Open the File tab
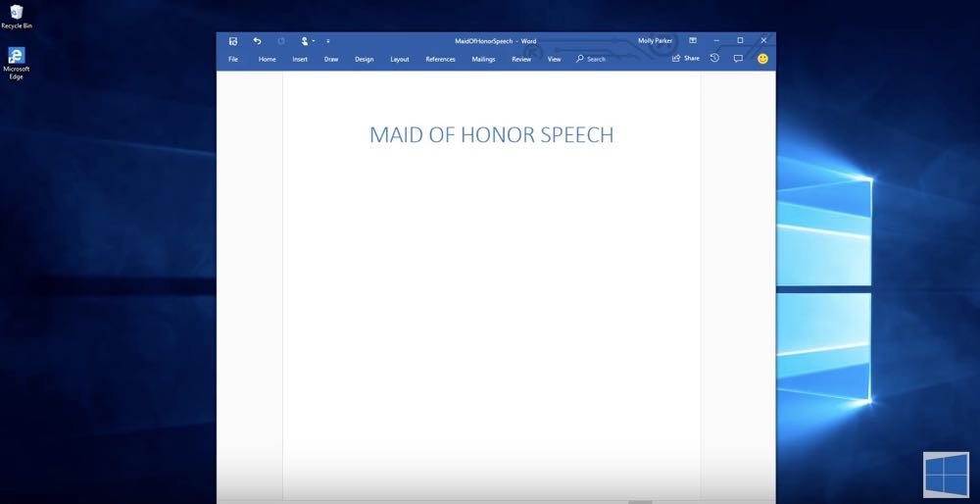The height and width of the screenshot is (504, 980). coord(233,60)
